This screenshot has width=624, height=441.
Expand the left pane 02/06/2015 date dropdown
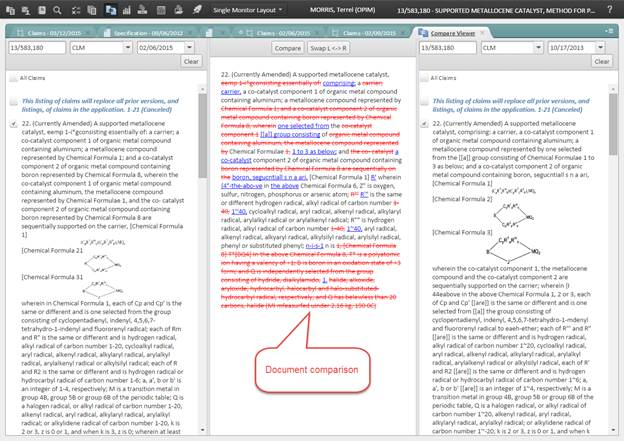coord(189,47)
